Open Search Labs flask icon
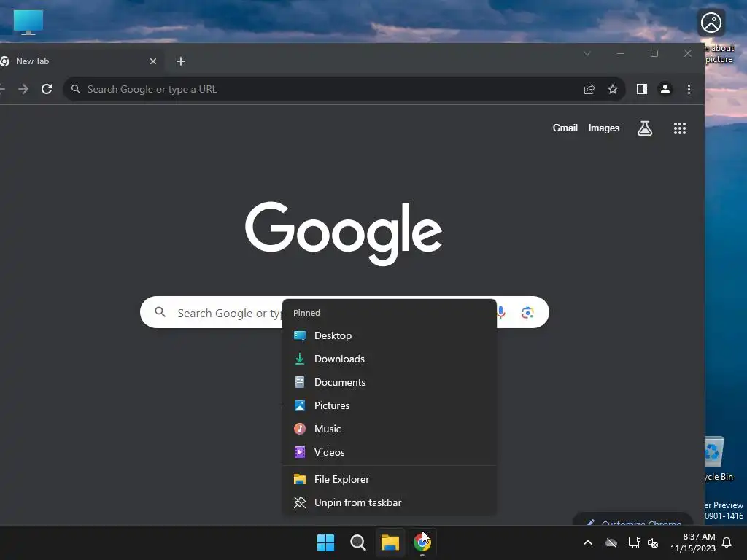This screenshot has height=560, width=747. tap(645, 128)
